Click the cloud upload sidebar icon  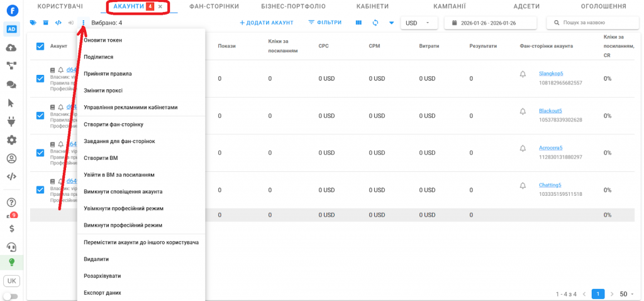[x=11, y=48]
